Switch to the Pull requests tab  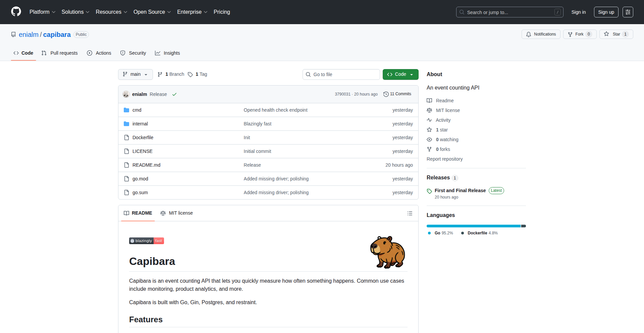(59, 53)
